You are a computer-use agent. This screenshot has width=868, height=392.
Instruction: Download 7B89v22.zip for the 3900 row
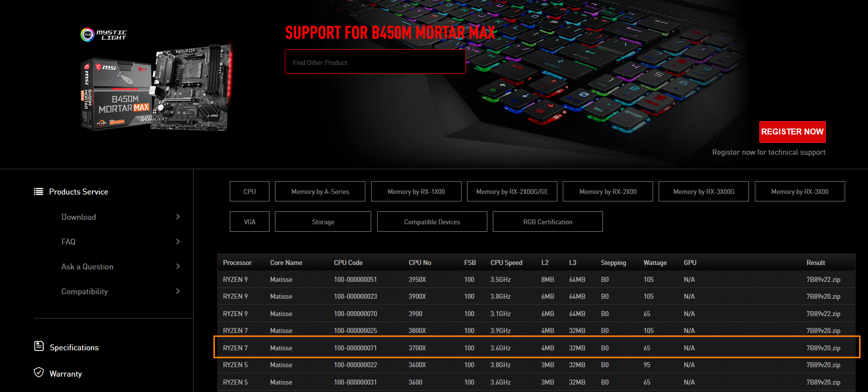(x=823, y=314)
